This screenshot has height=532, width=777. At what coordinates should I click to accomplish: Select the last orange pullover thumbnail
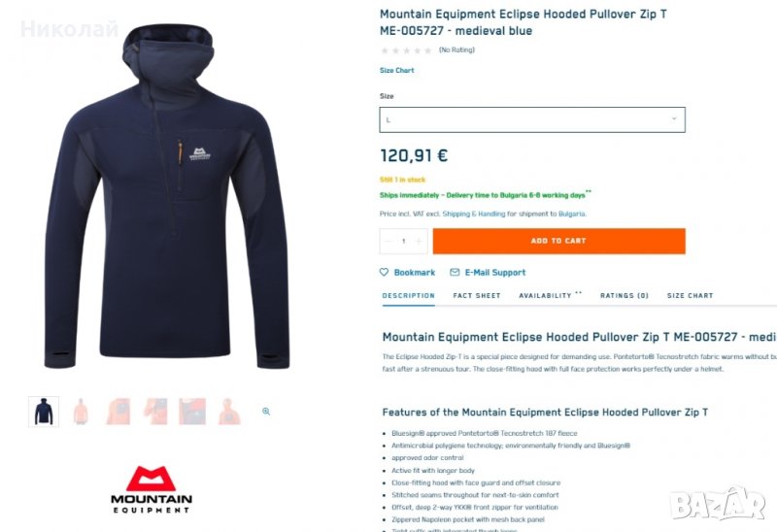pyautogui.click(x=229, y=412)
